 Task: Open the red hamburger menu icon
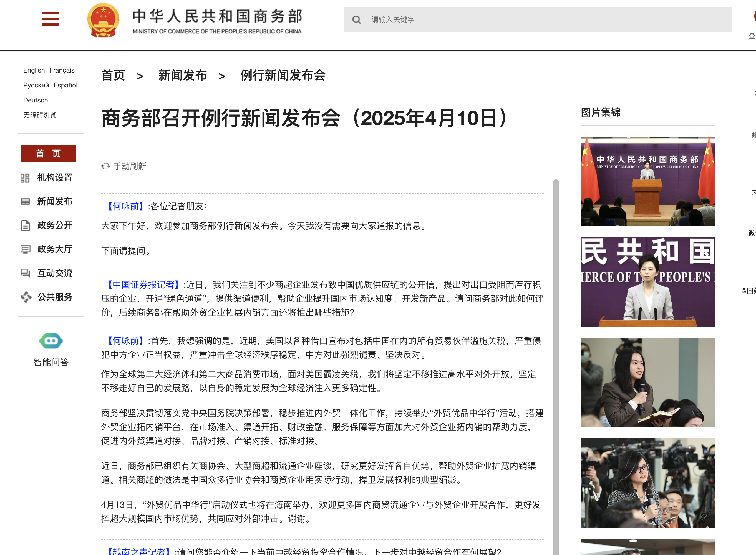[x=50, y=19]
